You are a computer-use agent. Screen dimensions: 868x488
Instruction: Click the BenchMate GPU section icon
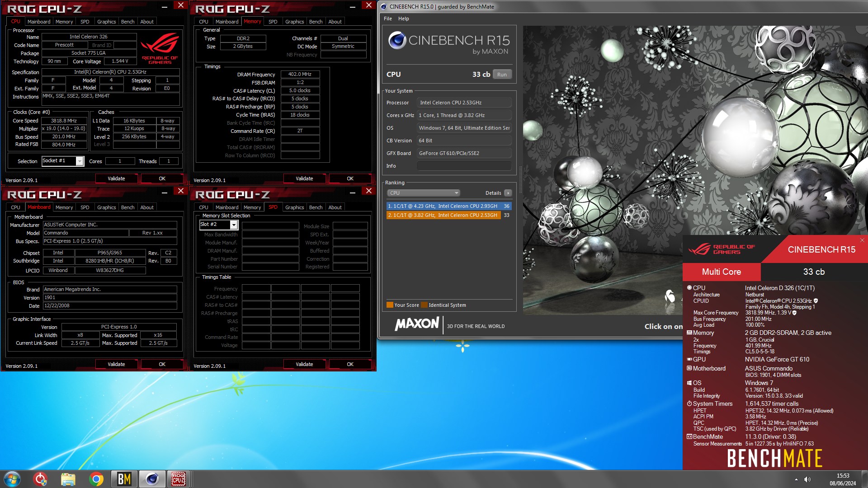(689, 359)
